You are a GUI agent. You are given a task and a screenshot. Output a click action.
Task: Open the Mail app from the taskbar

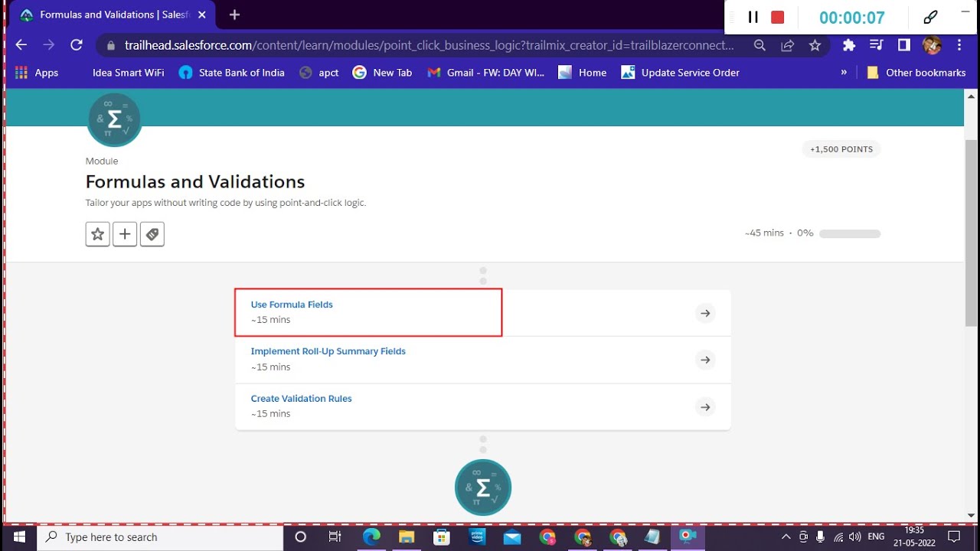512,537
